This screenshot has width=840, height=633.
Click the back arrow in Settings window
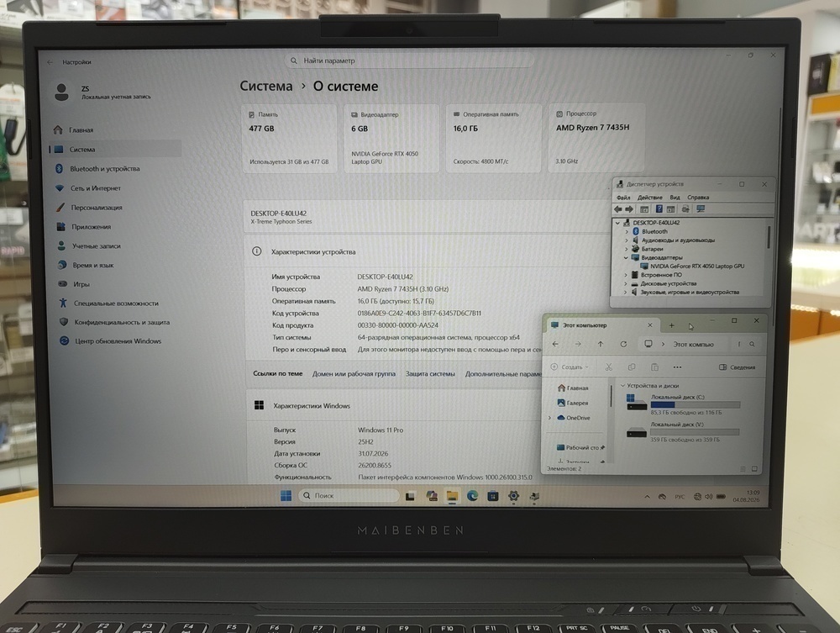(x=50, y=62)
